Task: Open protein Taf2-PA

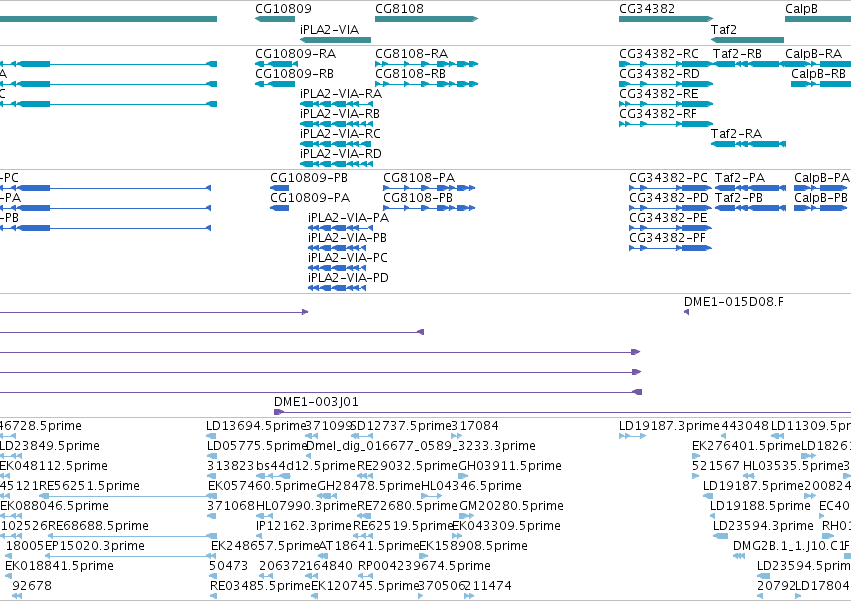Action: pyautogui.click(x=740, y=178)
